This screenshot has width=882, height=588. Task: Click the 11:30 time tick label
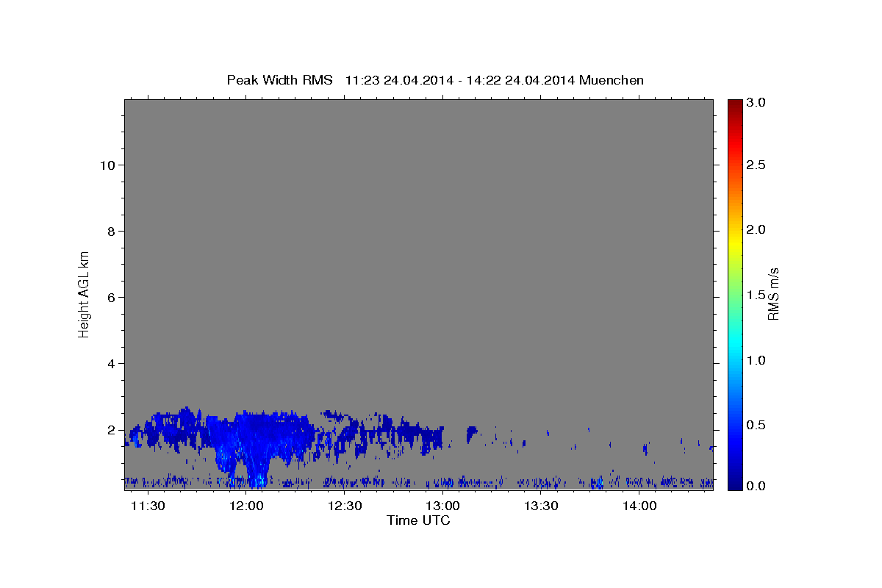(x=148, y=506)
